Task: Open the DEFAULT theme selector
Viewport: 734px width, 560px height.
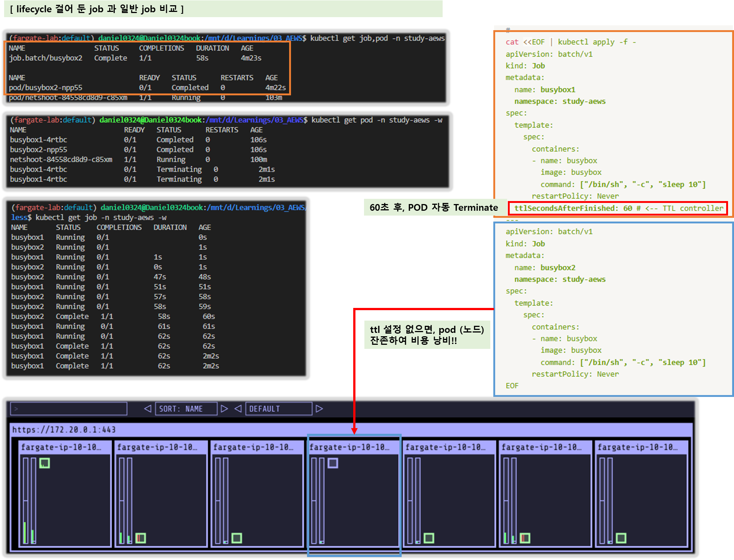Action: coord(278,408)
